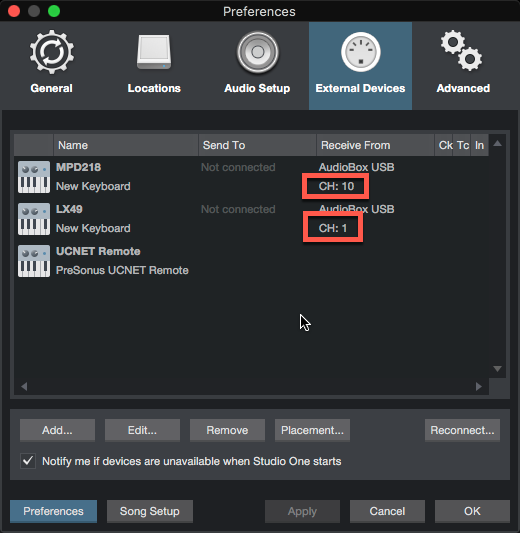Select the MPD218 keyboard device icon

[34, 177]
